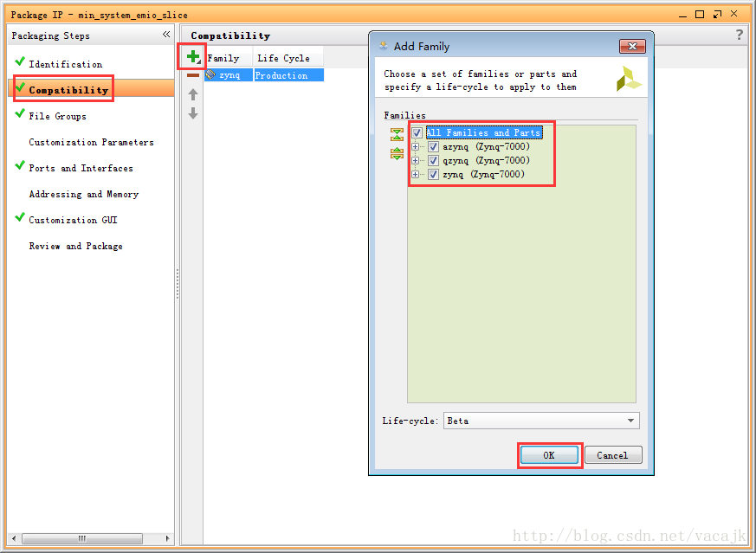Screen dimensions: 756x553
Task: Open the Ports and Interfaces step
Action: 81,168
